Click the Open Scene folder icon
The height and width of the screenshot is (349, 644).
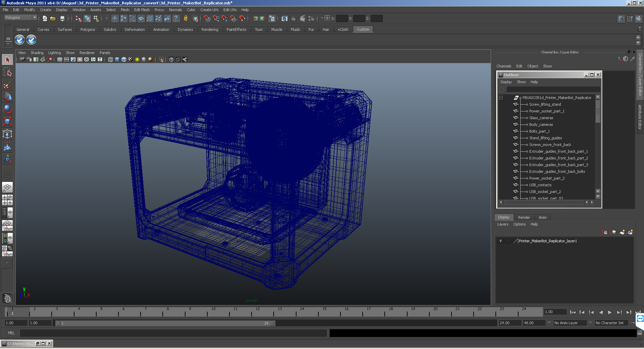(x=53, y=18)
